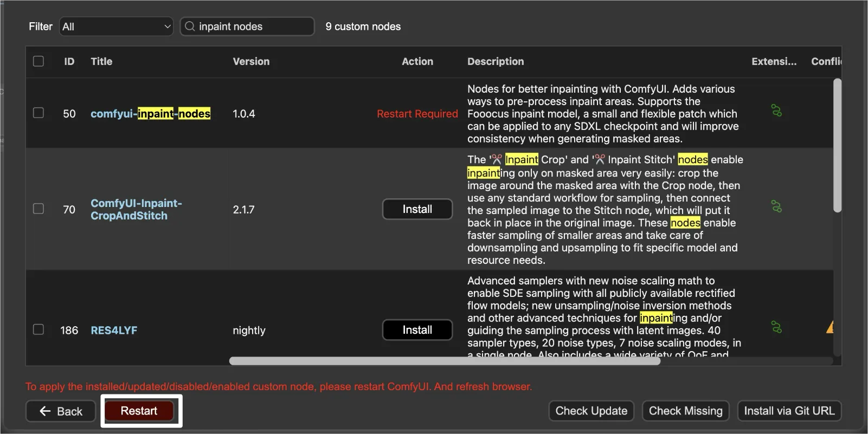Click the extension icon for RES4LYF
The width and height of the screenshot is (868, 434).
pos(776,327)
